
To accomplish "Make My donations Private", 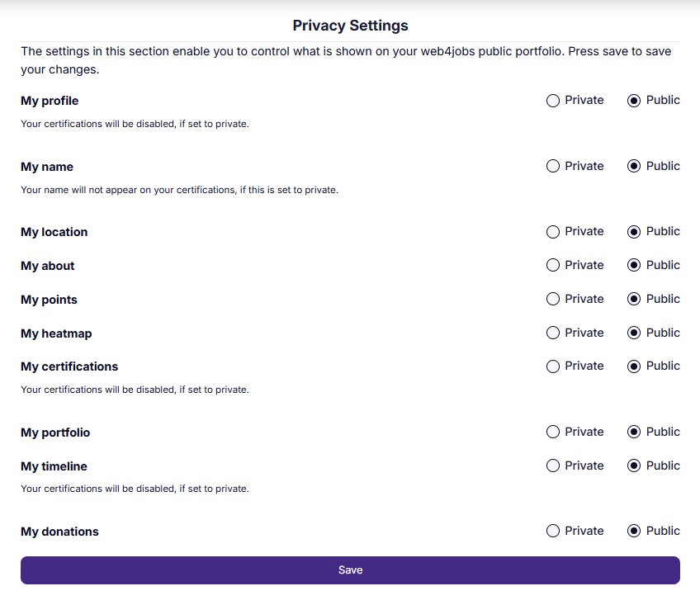I will tap(553, 532).
